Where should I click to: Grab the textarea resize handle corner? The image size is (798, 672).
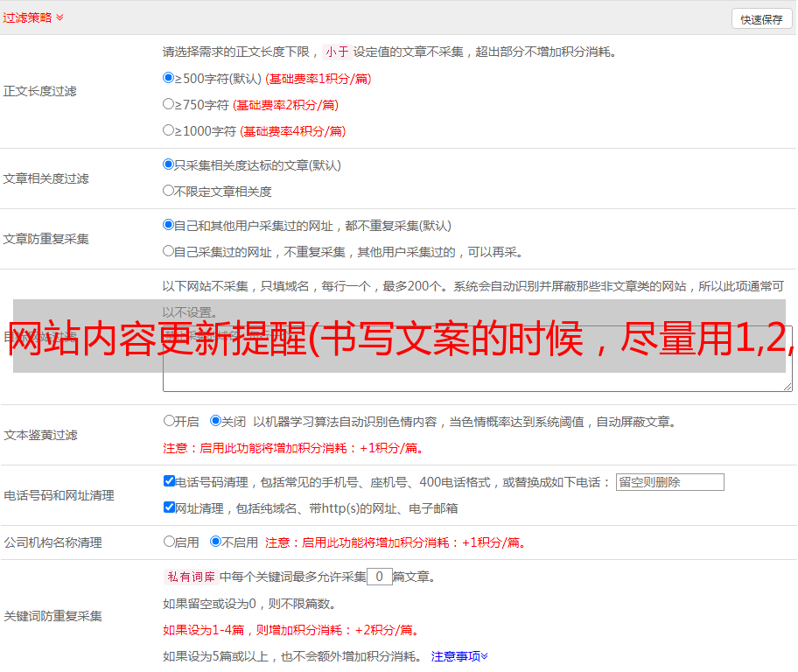(x=787, y=388)
